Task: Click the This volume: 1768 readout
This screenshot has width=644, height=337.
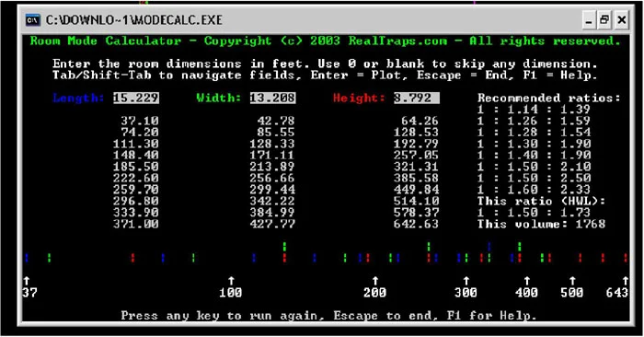Action: (x=541, y=224)
